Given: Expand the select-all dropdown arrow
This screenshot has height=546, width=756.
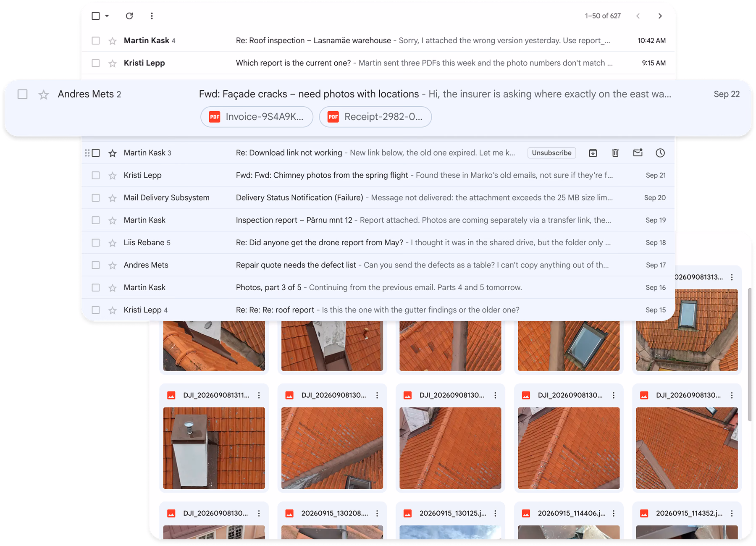Looking at the screenshot, I should (107, 16).
